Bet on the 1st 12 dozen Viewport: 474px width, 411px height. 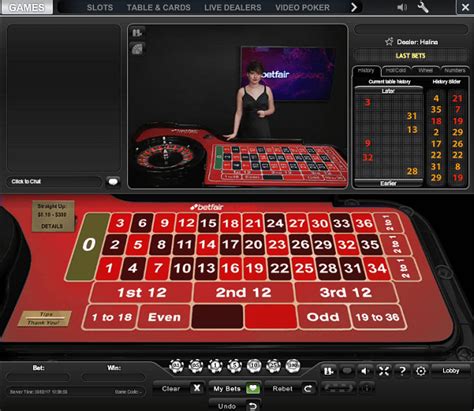tap(142, 293)
